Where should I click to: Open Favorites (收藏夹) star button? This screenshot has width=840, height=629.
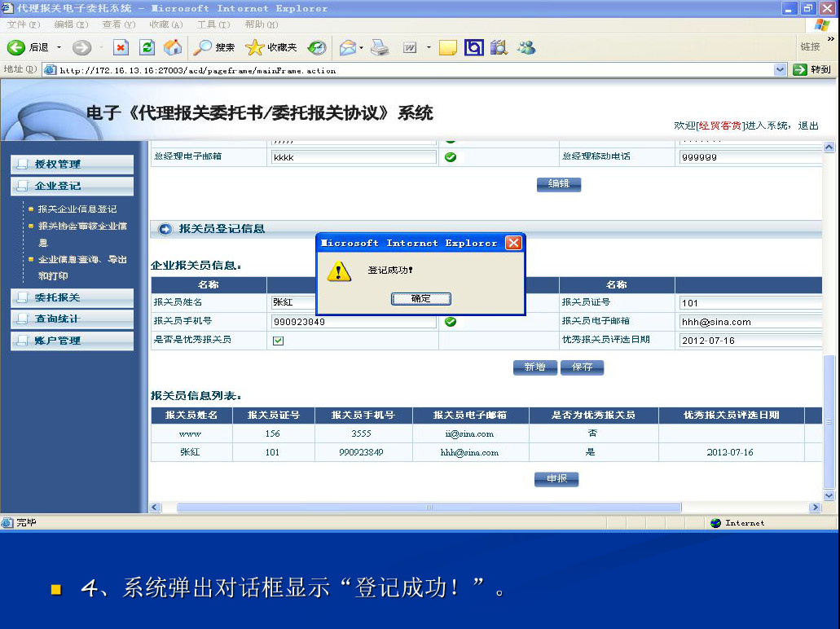point(271,48)
